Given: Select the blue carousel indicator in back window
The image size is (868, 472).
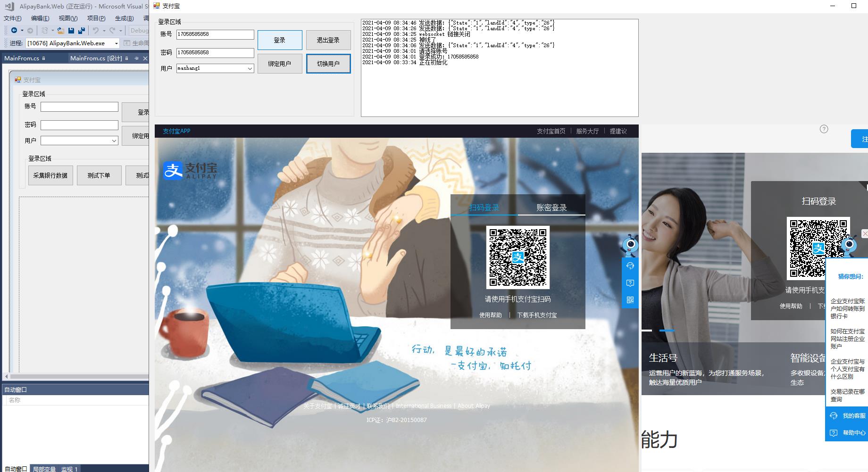Looking at the screenshot, I should click(667, 331).
